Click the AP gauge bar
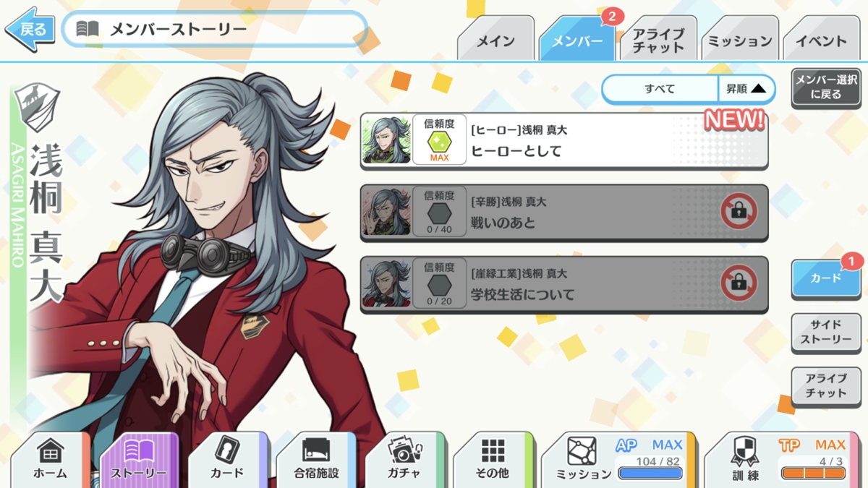 (x=650, y=474)
